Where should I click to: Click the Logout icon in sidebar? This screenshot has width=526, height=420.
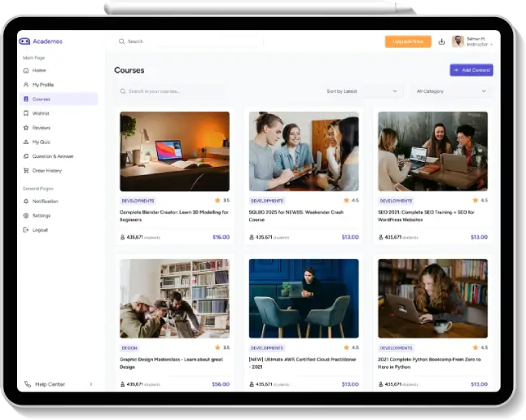[x=26, y=230]
